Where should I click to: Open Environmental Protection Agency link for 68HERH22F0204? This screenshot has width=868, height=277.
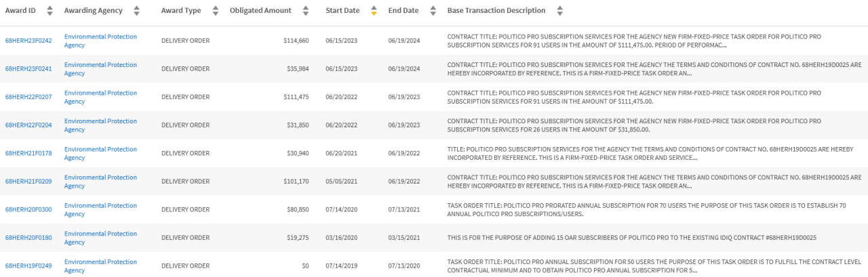100,125
